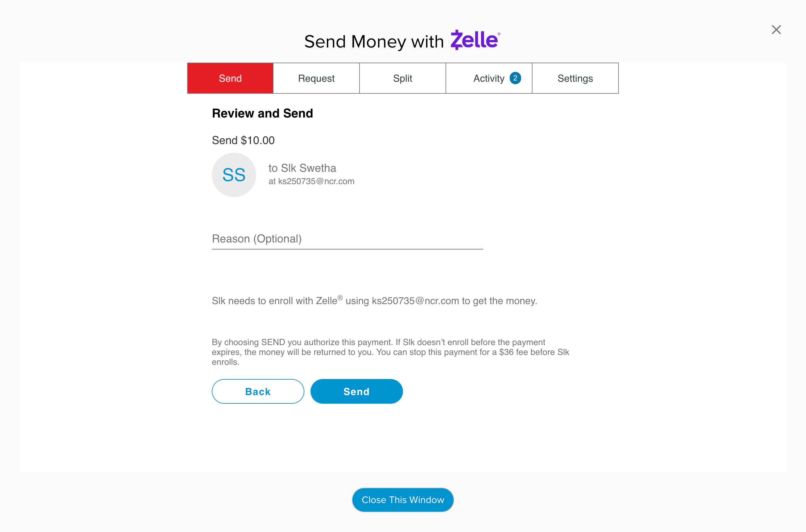This screenshot has width=806, height=532.
Task: Go to the Activity tab
Action: coord(488,78)
